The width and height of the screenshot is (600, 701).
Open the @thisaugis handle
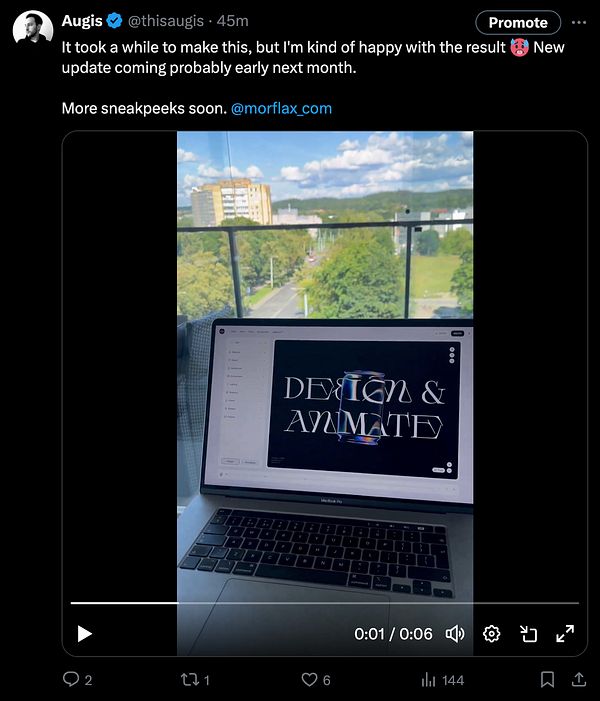166,21
